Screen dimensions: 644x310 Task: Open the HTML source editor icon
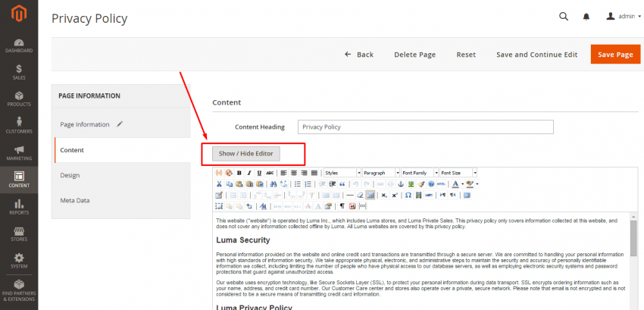(x=442, y=183)
